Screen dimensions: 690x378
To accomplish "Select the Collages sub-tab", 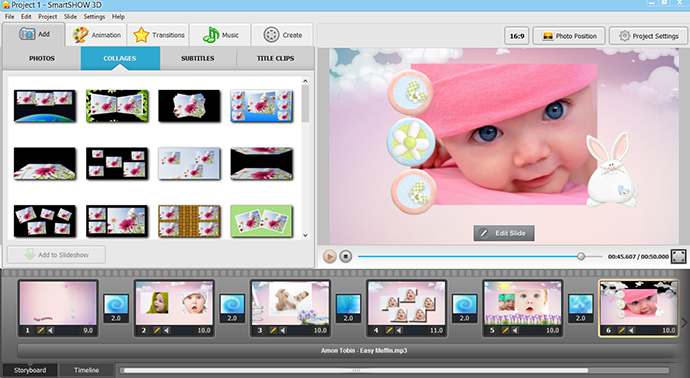I will pyautogui.click(x=120, y=58).
